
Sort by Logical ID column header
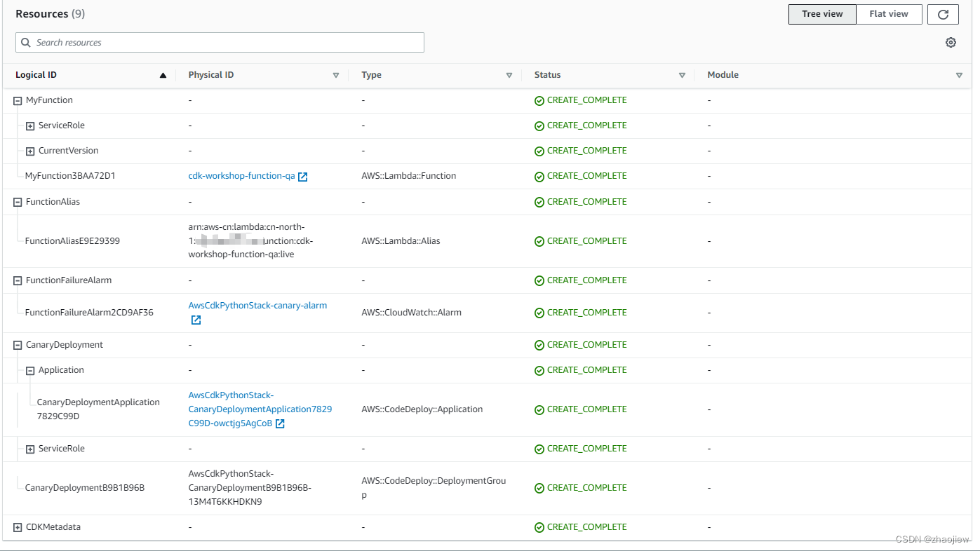tap(36, 75)
